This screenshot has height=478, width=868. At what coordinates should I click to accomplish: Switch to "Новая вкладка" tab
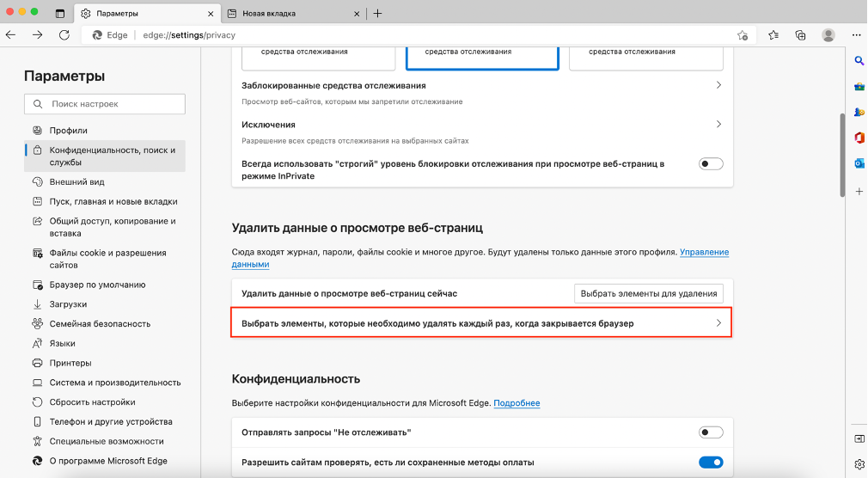click(293, 13)
